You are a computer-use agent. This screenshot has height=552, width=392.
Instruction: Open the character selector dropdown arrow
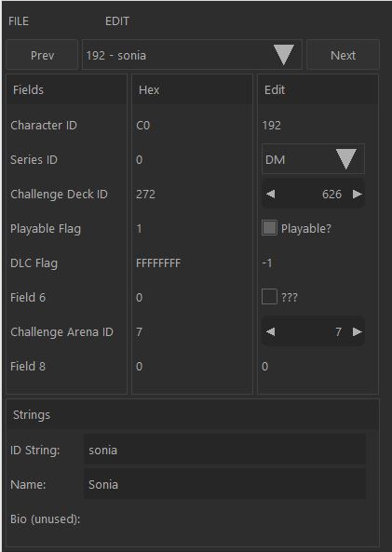pos(284,55)
